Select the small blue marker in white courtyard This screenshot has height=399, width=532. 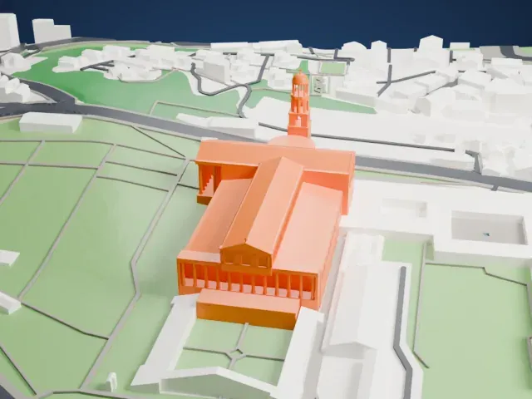click(487, 234)
